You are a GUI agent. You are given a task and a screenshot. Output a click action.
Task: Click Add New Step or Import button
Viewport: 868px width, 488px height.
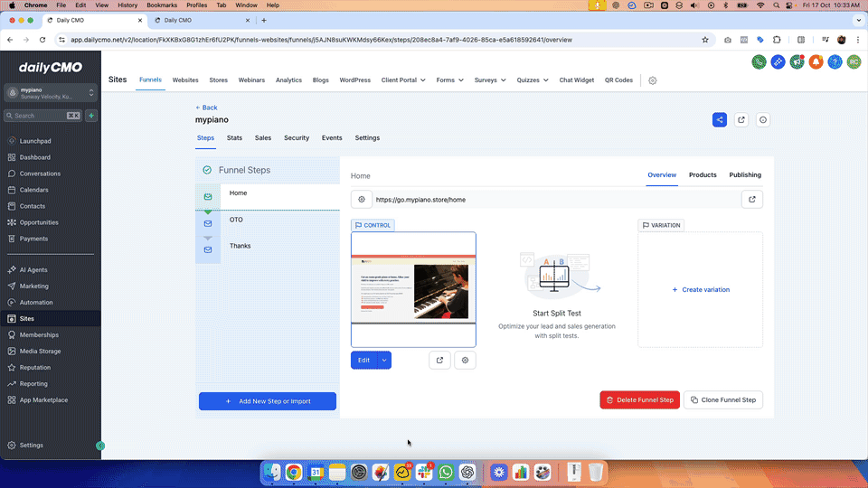(x=268, y=401)
